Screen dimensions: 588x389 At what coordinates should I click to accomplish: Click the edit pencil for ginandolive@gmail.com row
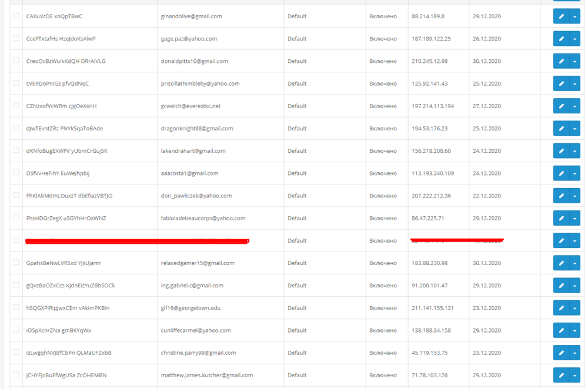pos(561,16)
